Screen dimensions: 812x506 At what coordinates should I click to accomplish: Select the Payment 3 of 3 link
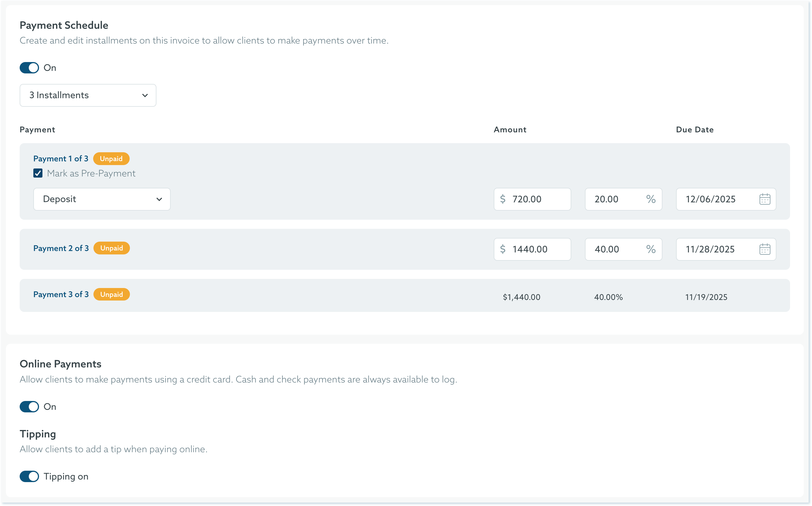coord(61,295)
